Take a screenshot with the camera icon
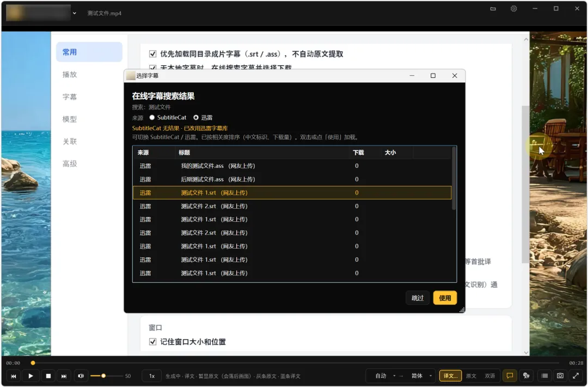This screenshot has width=588, height=387. (560, 376)
